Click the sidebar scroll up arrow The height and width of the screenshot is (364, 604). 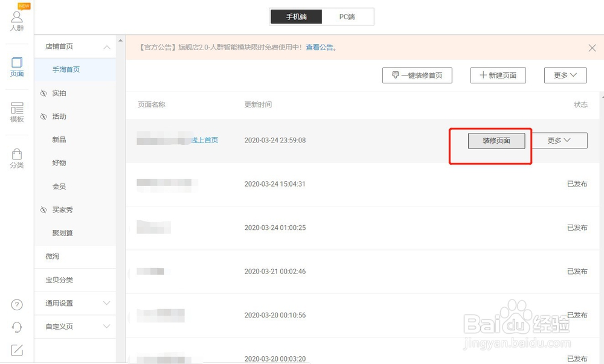121,40
